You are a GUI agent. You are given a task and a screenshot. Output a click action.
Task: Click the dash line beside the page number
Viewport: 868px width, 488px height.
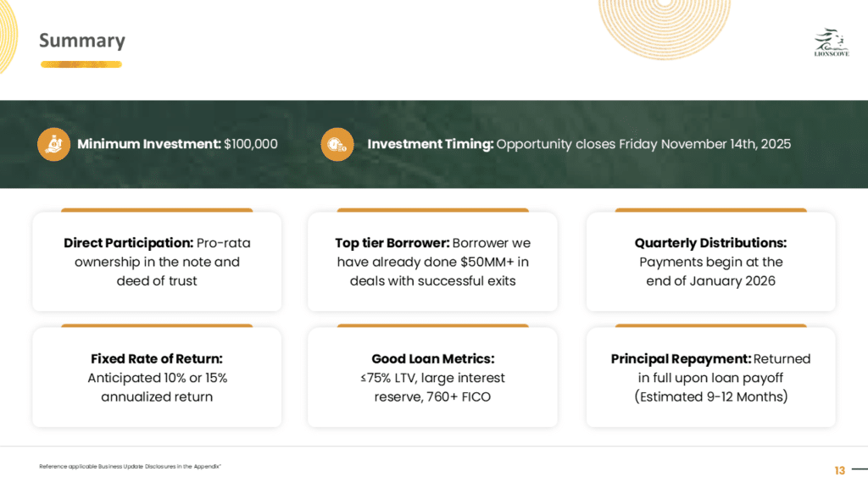click(860, 470)
